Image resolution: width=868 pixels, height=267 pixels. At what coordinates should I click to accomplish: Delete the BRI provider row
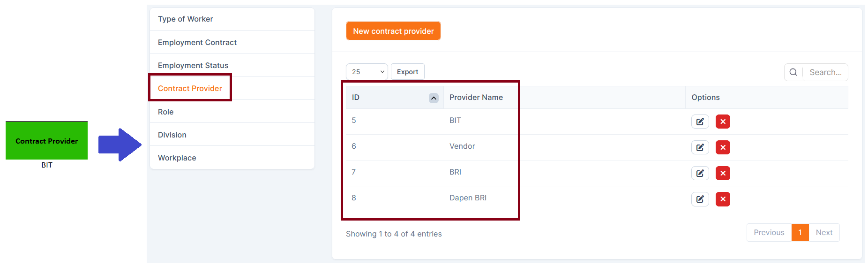tap(723, 173)
